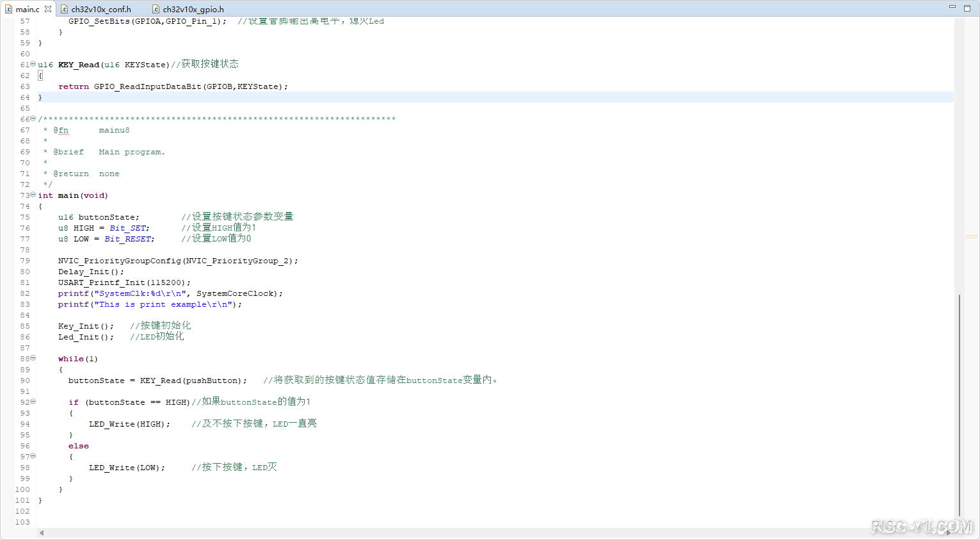Click 'int main(void)' declaration

pyautogui.click(x=73, y=195)
